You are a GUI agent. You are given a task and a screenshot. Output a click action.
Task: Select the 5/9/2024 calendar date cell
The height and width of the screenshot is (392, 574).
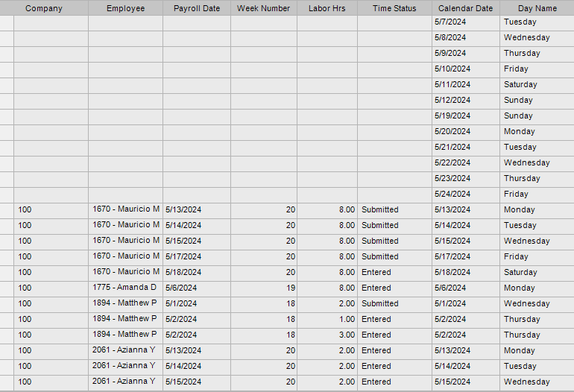click(466, 54)
